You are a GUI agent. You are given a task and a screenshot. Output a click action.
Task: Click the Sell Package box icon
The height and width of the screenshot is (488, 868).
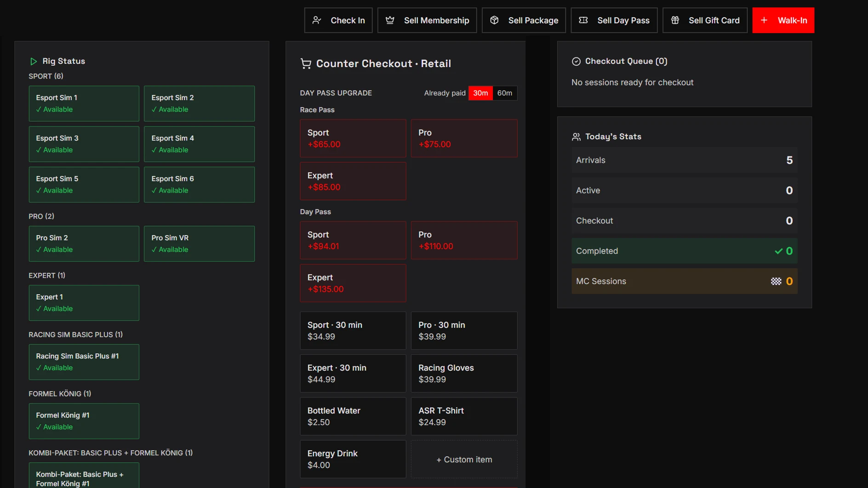(x=494, y=20)
